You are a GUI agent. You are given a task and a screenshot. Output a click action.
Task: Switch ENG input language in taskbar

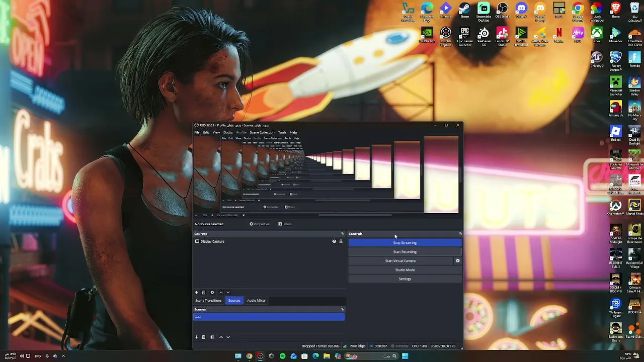pos(38,356)
